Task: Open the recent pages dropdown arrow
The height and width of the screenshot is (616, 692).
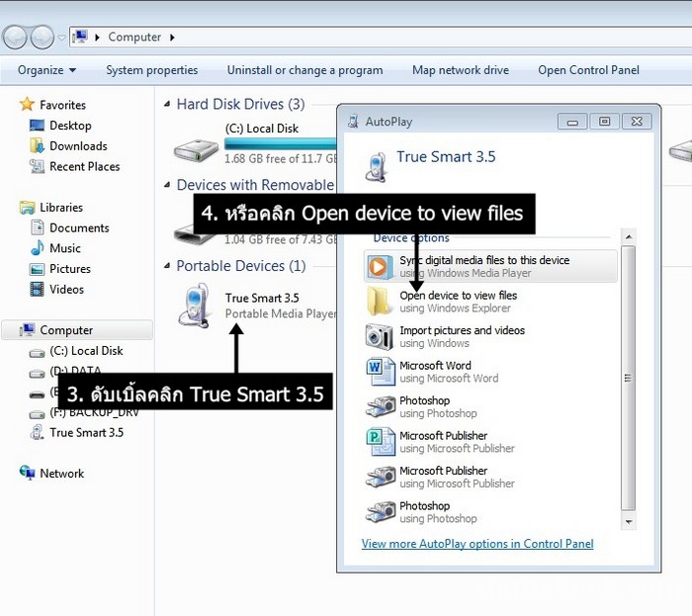Action: point(62,38)
